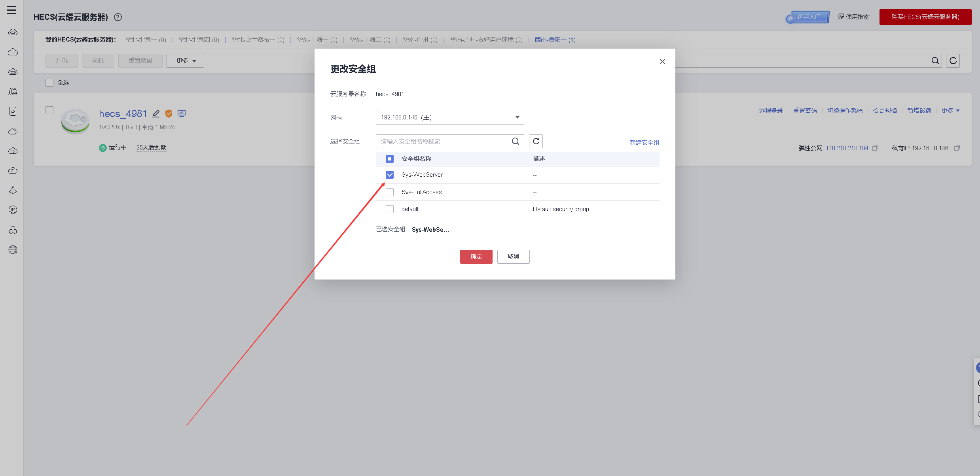The height and width of the screenshot is (476, 980).
Task: Switch to the 华北-北京四 region tab
Action: click(199, 40)
